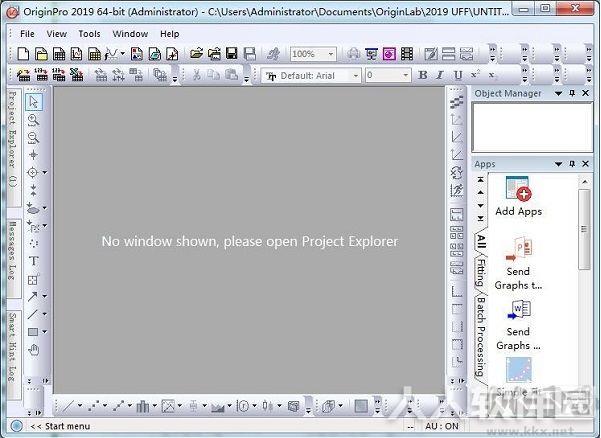Select the Arrow drawing tool

tap(33, 296)
